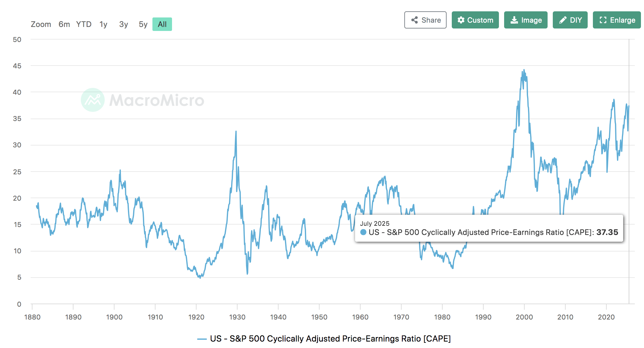This screenshot has width=644, height=348.
Task: Click the Share icon
Action: tap(415, 20)
